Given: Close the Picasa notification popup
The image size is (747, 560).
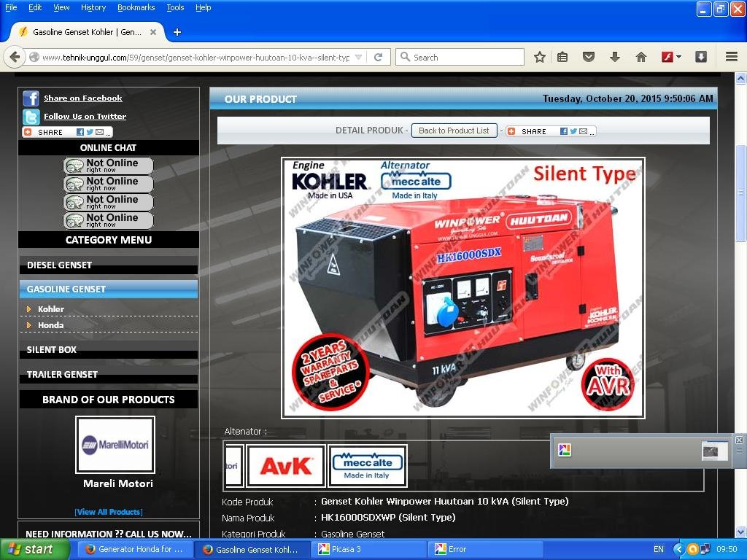Looking at the screenshot, I should (739, 440).
